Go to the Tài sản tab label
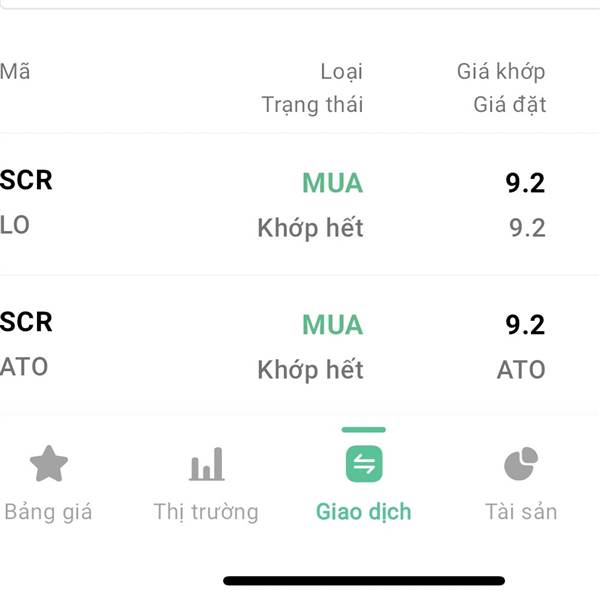 click(521, 511)
